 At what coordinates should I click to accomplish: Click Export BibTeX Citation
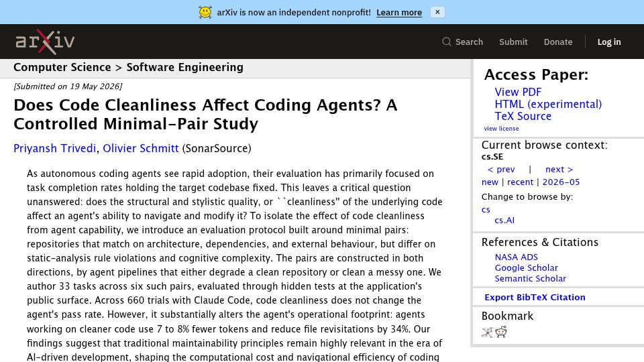535,297
